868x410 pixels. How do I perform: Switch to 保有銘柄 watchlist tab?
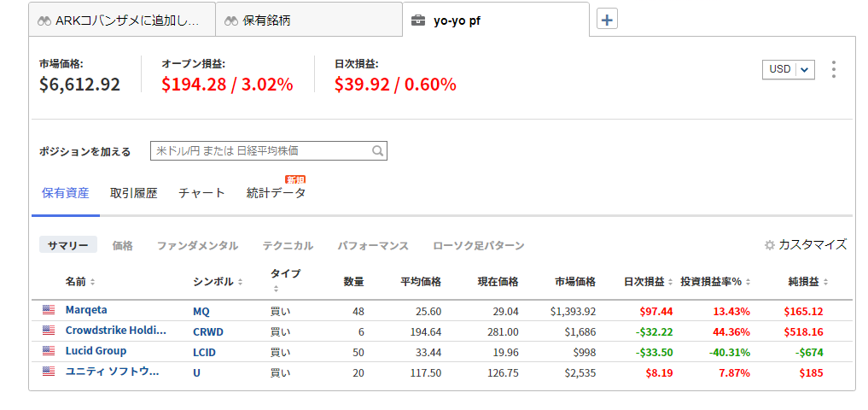pyautogui.click(x=309, y=20)
